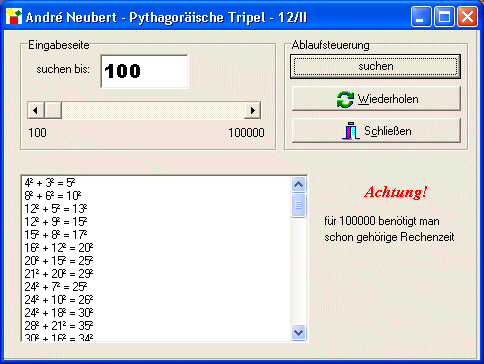This screenshot has width=484, height=364.
Task: Click the results list scroll-down arrow
Action: coord(298,332)
